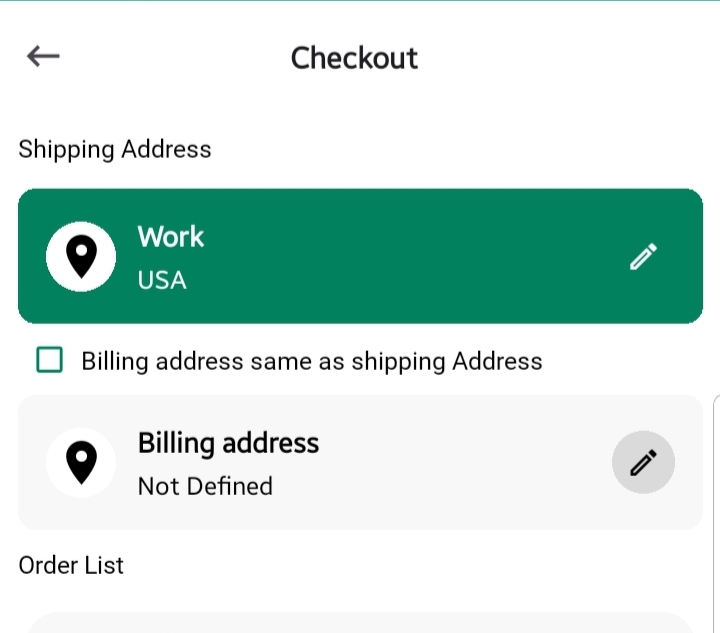Tick the billing same as shipping checkbox
The width and height of the screenshot is (720, 633).
(x=50, y=360)
